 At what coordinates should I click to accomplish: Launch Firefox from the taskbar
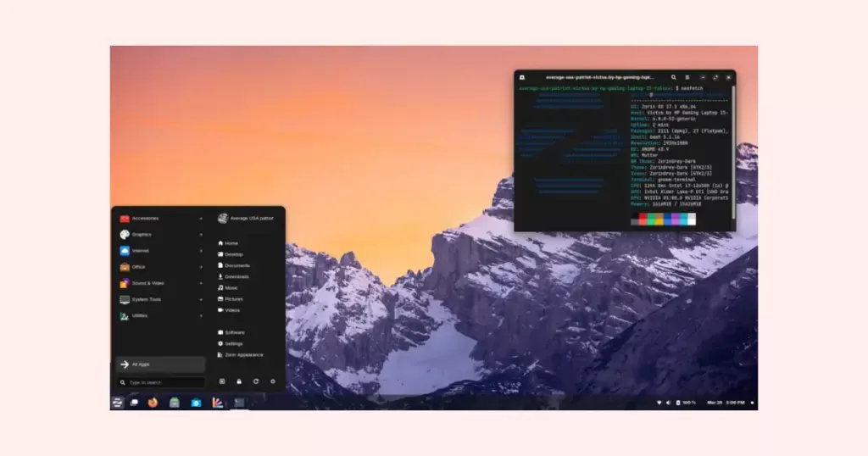153,403
